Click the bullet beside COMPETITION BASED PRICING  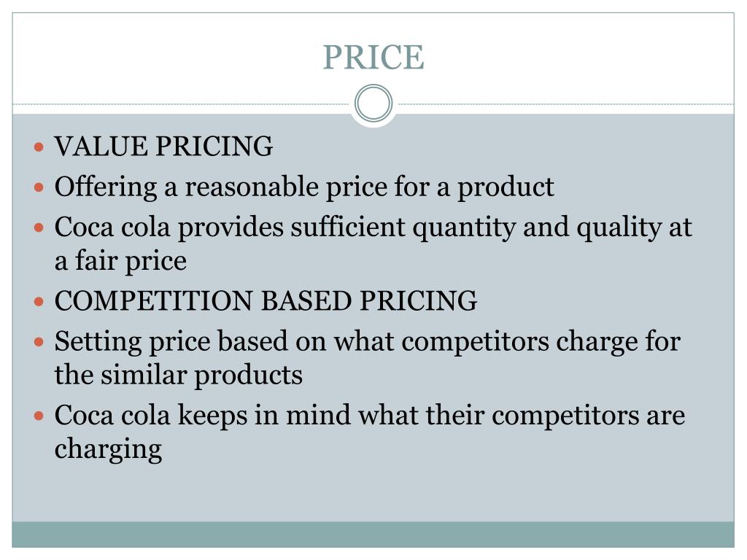point(39,301)
